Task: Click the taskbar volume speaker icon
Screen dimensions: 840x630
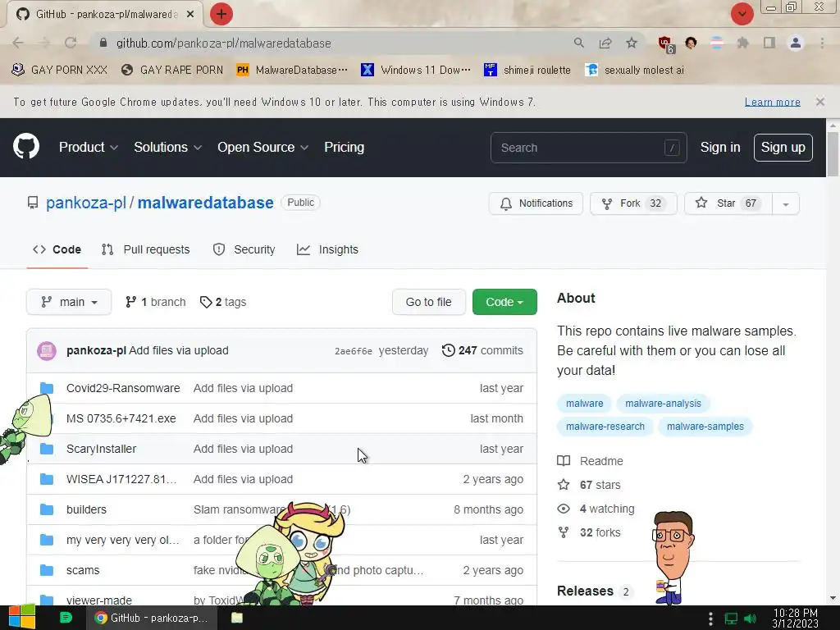Action: 750,619
